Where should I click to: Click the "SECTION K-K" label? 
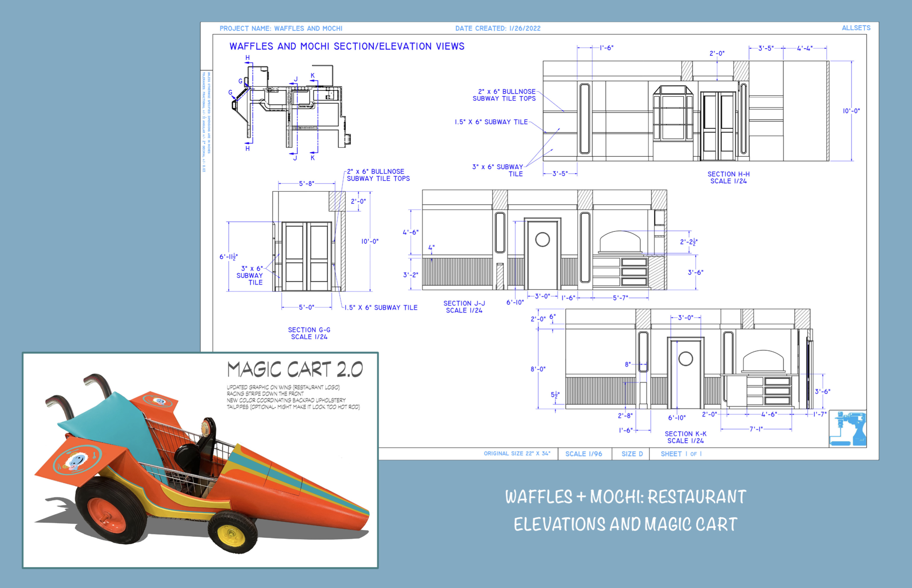pyautogui.click(x=686, y=434)
